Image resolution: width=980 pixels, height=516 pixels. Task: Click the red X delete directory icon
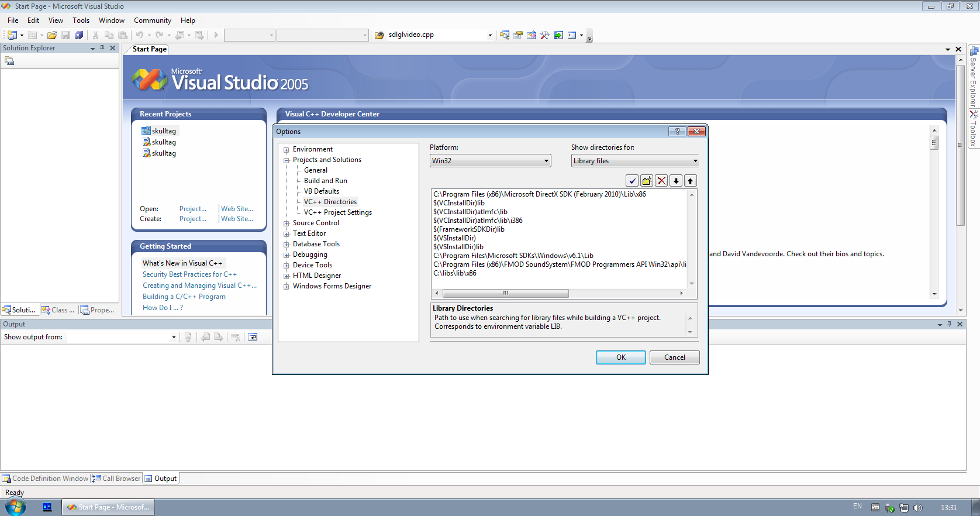pyautogui.click(x=661, y=181)
